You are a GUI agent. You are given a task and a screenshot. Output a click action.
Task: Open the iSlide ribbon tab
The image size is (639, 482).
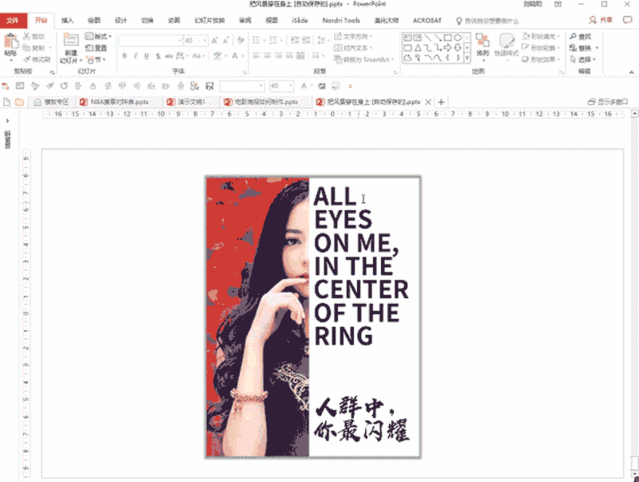[x=300, y=20]
